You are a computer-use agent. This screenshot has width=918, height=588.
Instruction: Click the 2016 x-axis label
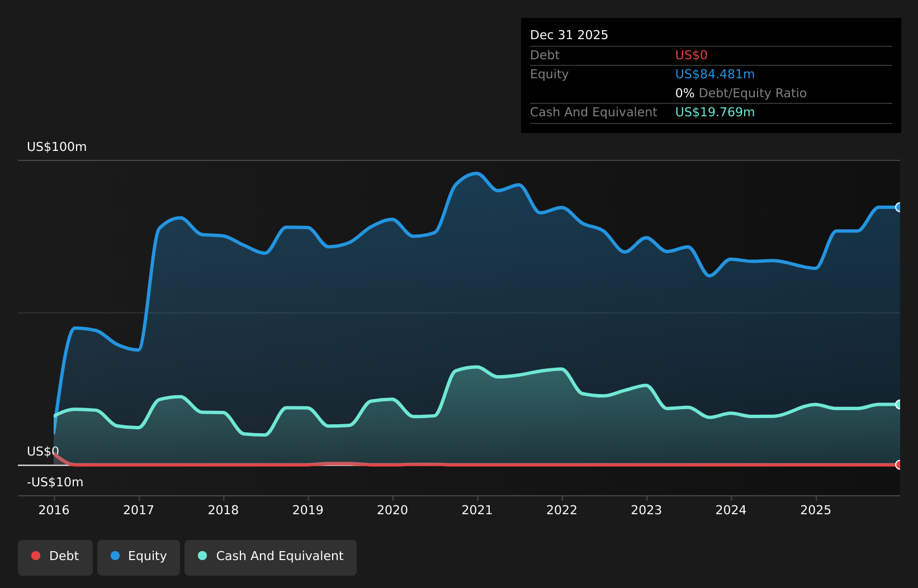click(54, 510)
